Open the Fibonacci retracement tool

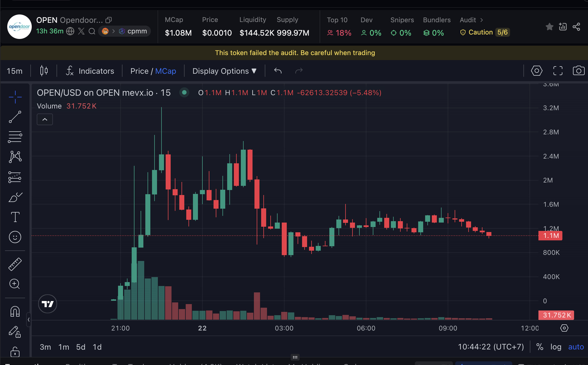tap(15, 137)
